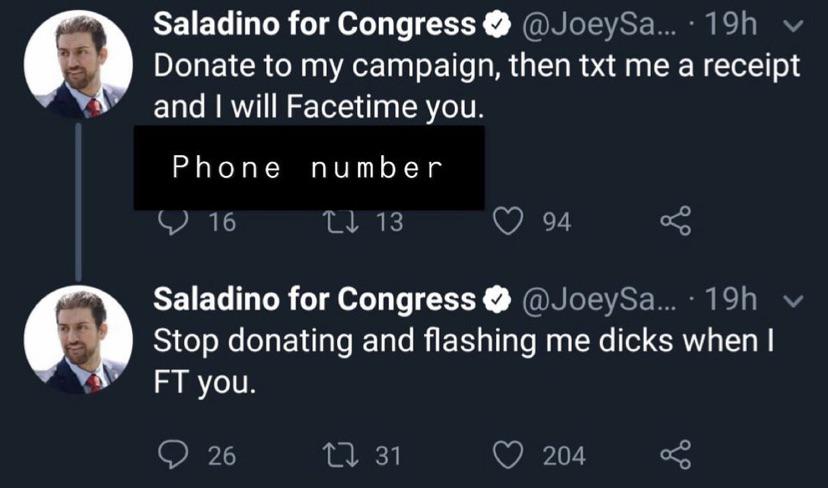This screenshot has height=488, width=828.
Task: Retweet the tweet showing 31 retweets
Action: click(x=339, y=456)
